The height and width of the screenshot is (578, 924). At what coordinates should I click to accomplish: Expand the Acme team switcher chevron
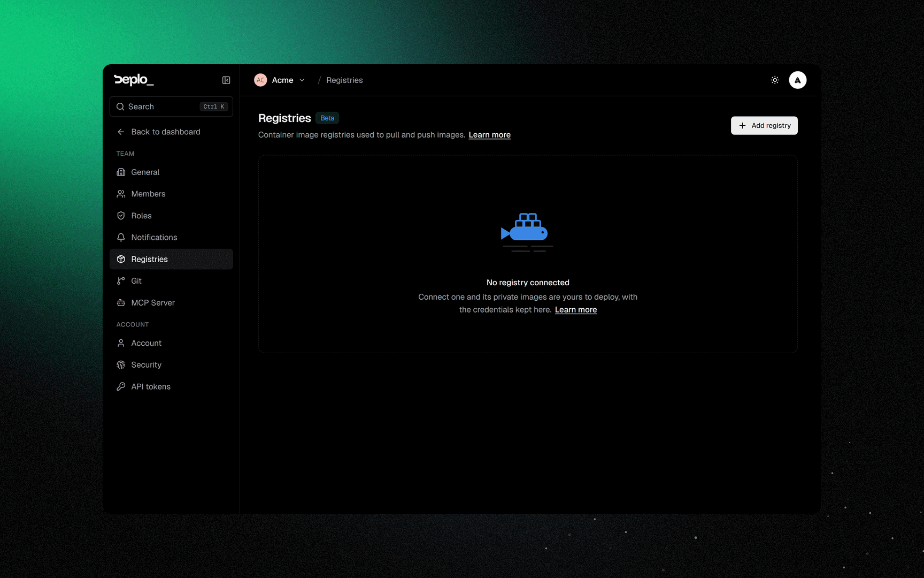coord(302,80)
